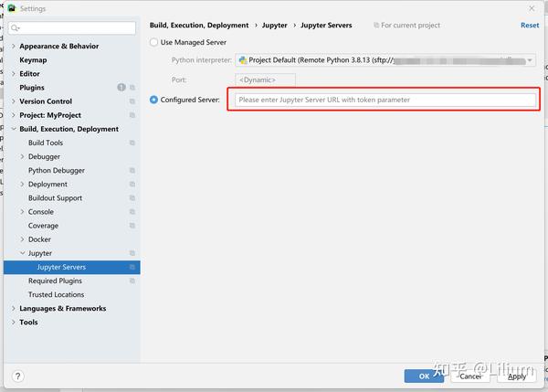Expand the Languages & Frameworks section
Viewport: 548px width, 392px height.
tap(13, 309)
